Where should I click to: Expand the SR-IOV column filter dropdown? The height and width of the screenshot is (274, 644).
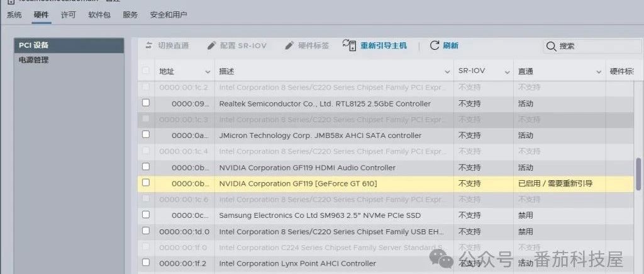(x=507, y=72)
